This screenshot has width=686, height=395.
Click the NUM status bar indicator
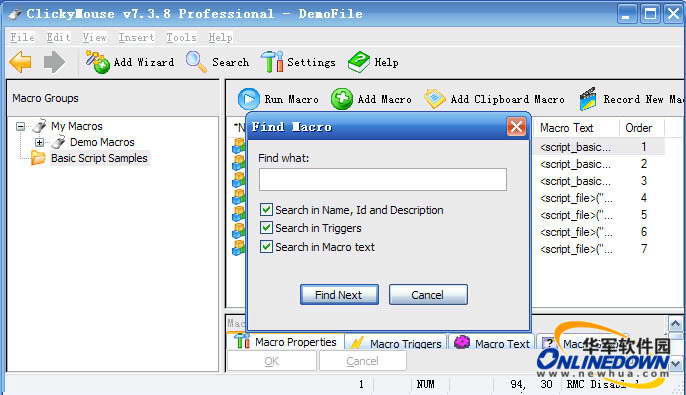(425, 384)
